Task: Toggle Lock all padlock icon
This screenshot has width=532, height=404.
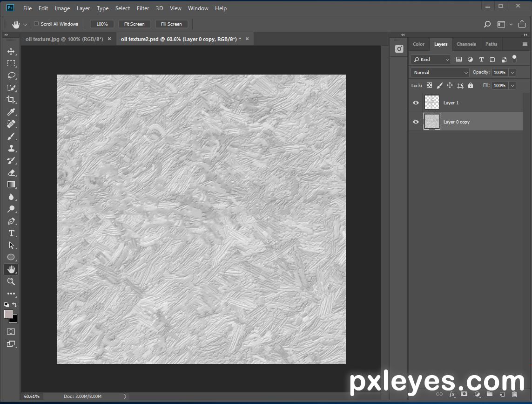Action: pyautogui.click(x=470, y=85)
